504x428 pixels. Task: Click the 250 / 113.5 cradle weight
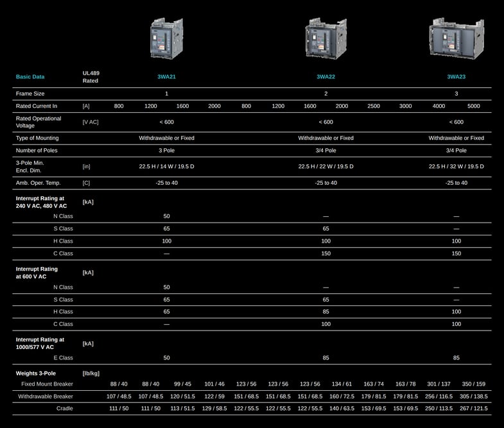point(439,408)
